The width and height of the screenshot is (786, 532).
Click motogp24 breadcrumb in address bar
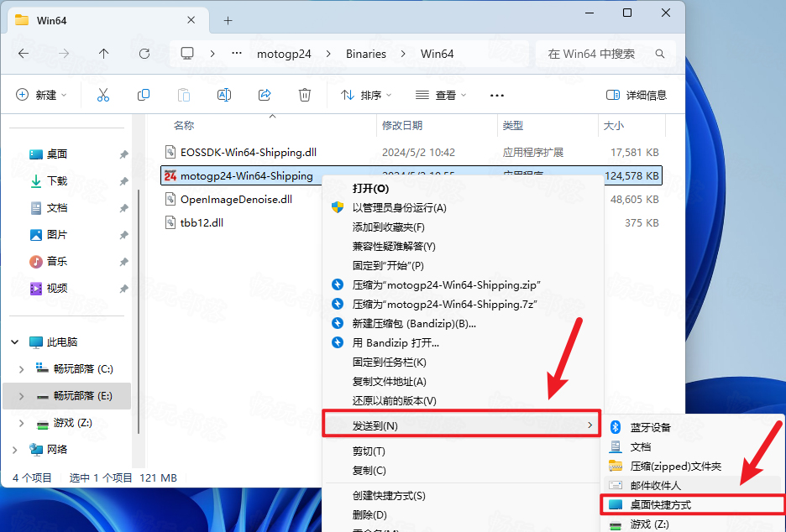(284, 54)
